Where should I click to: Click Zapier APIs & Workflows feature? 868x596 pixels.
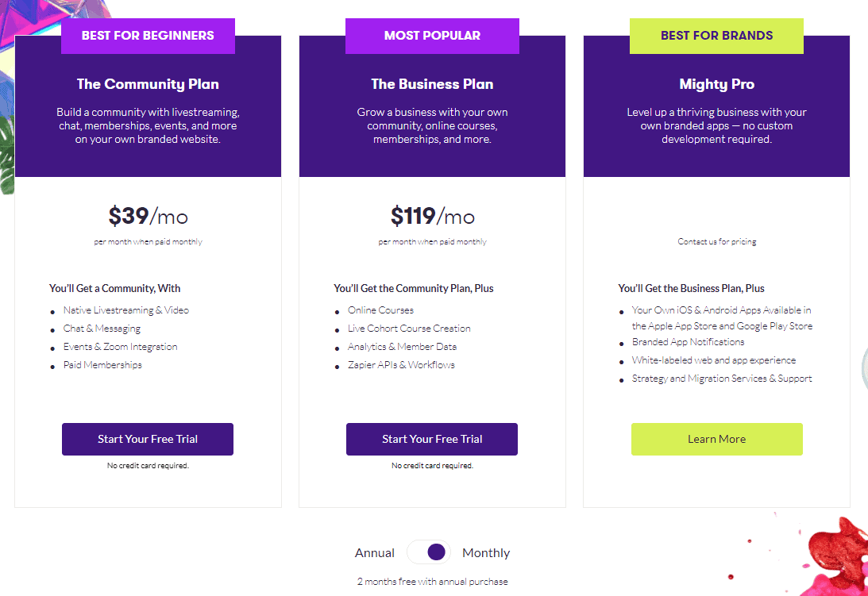(x=401, y=365)
